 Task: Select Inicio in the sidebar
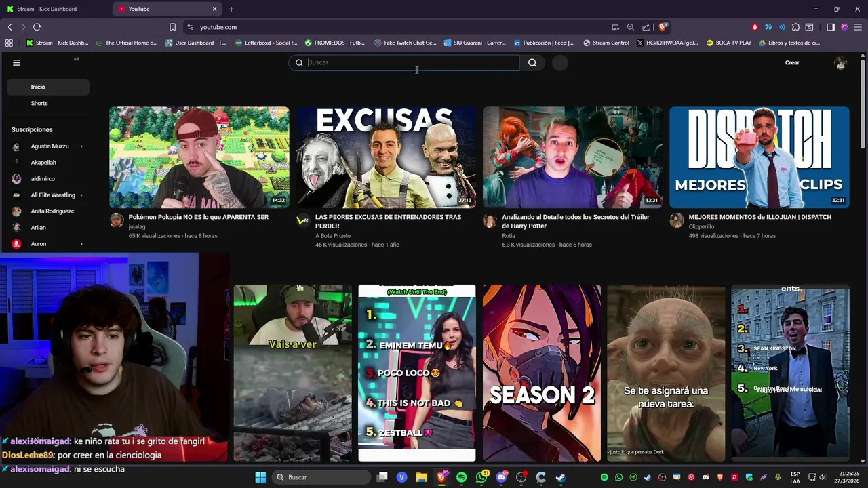point(48,87)
